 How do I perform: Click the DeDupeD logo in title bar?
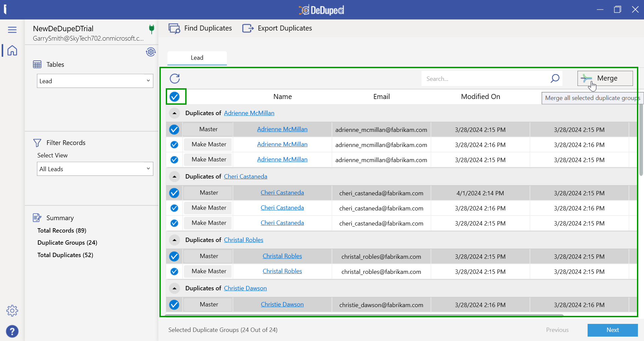pos(321,10)
